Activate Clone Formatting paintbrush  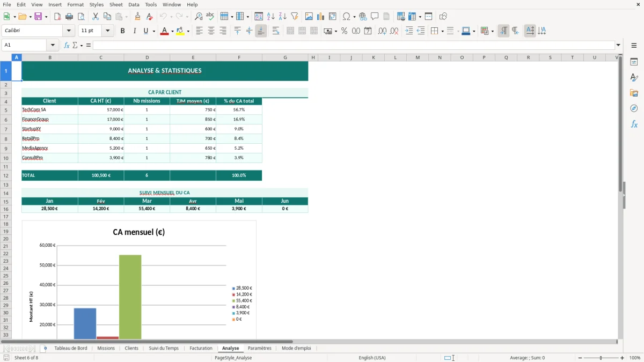pos(138,17)
